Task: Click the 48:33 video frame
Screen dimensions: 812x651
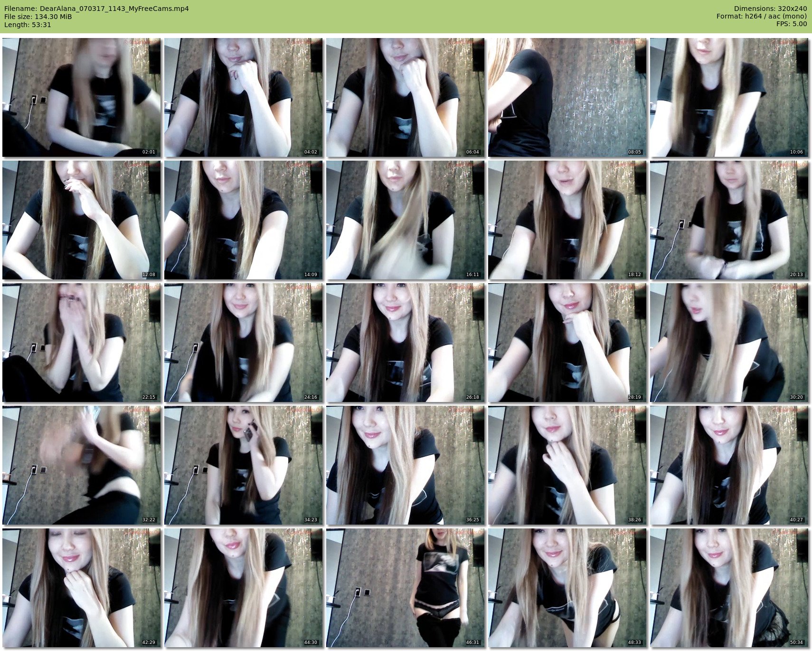Action: pyautogui.click(x=567, y=588)
